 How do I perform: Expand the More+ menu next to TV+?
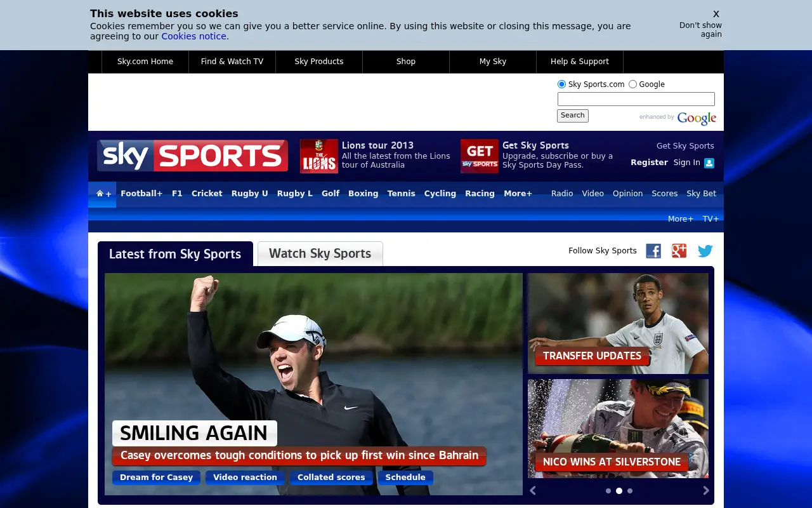coord(681,219)
